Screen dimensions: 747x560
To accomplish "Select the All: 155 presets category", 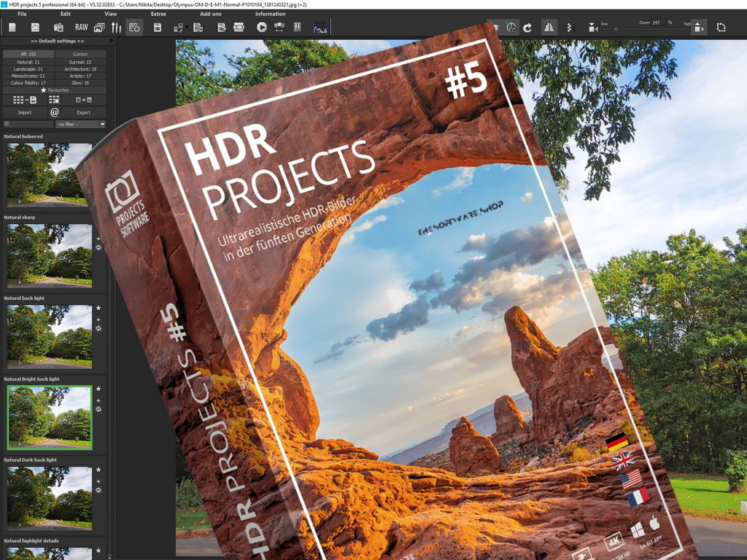I will (28, 54).
